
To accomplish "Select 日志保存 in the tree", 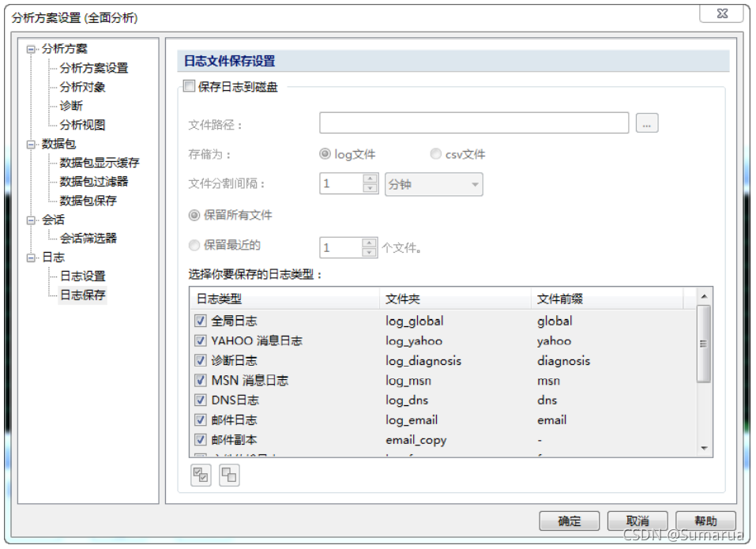I will 82,295.
